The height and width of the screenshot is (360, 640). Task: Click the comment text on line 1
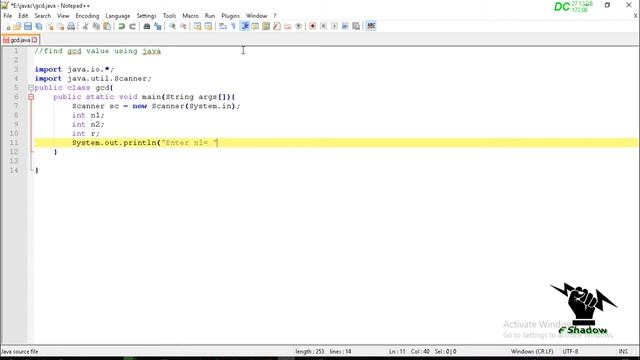point(98,51)
